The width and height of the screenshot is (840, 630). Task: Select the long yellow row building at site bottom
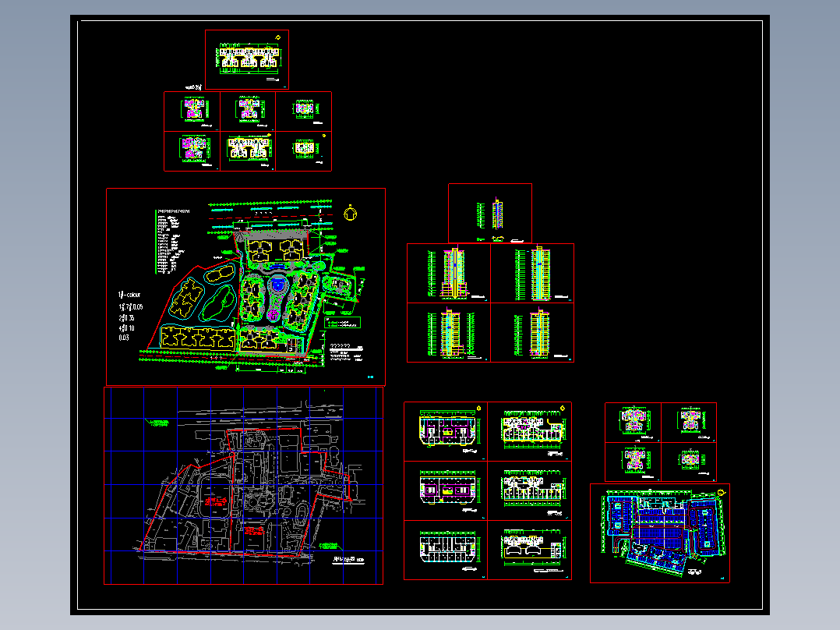click(198, 338)
